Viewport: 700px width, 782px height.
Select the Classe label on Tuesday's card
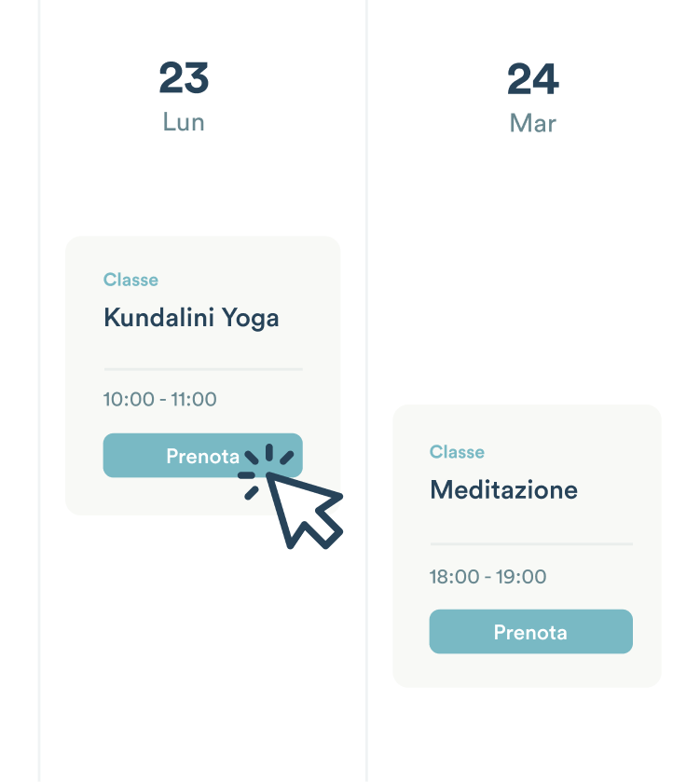[457, 452]
